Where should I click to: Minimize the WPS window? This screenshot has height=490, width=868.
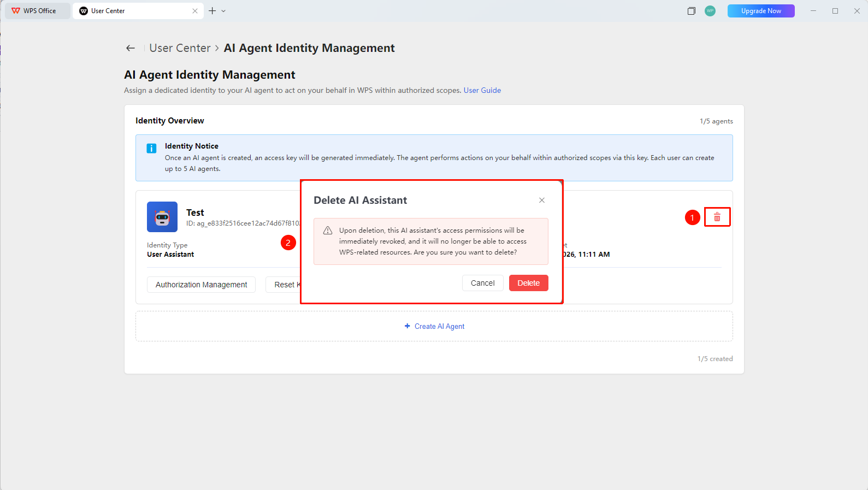coord(813,11)
